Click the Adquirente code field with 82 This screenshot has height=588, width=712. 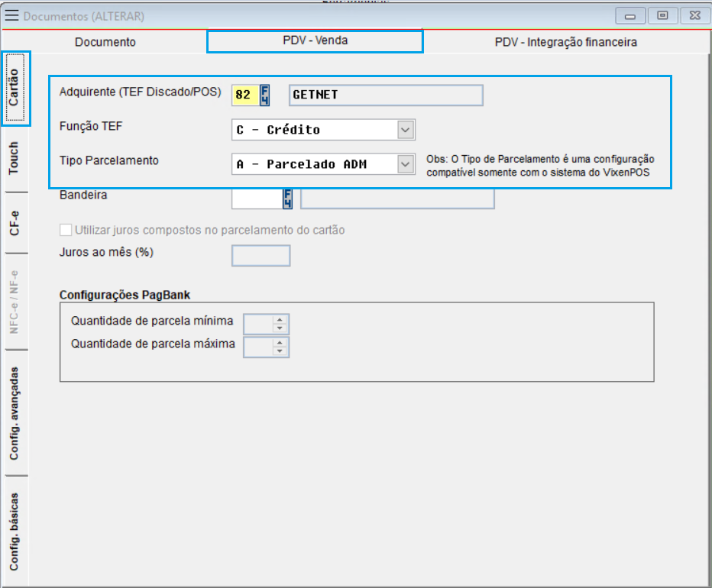coord(244,95)
